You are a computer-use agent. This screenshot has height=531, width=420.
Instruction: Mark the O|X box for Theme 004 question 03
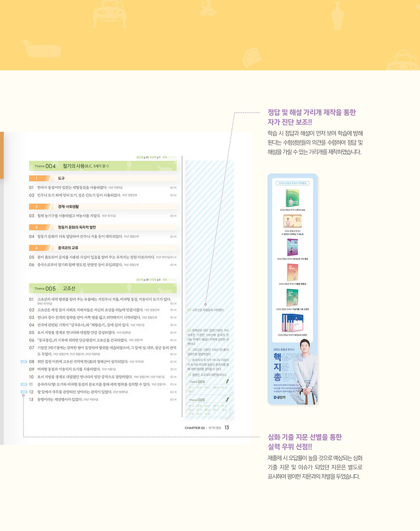coord(173,216)
